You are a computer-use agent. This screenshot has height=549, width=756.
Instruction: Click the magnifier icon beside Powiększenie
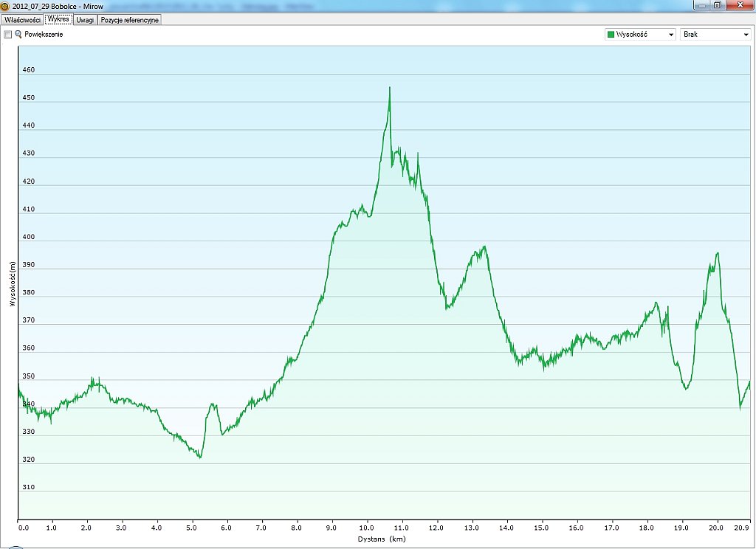coord(18,35)
